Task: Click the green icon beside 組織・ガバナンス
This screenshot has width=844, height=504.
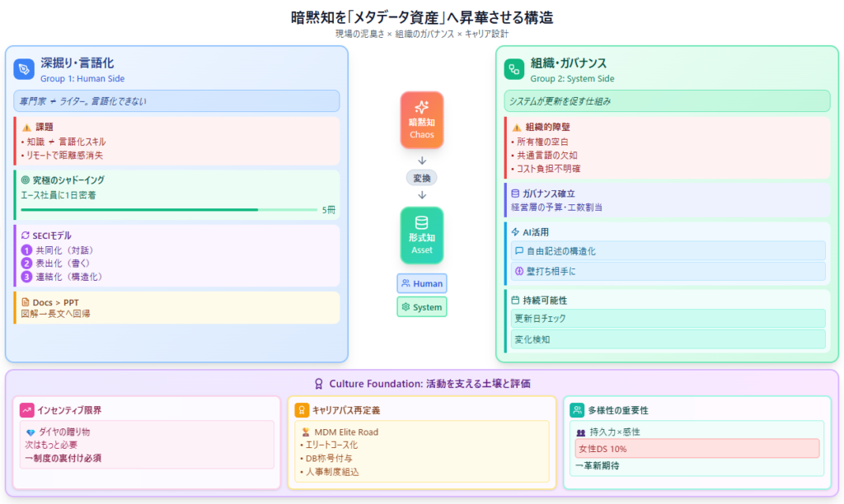Action: coord(514,69)
